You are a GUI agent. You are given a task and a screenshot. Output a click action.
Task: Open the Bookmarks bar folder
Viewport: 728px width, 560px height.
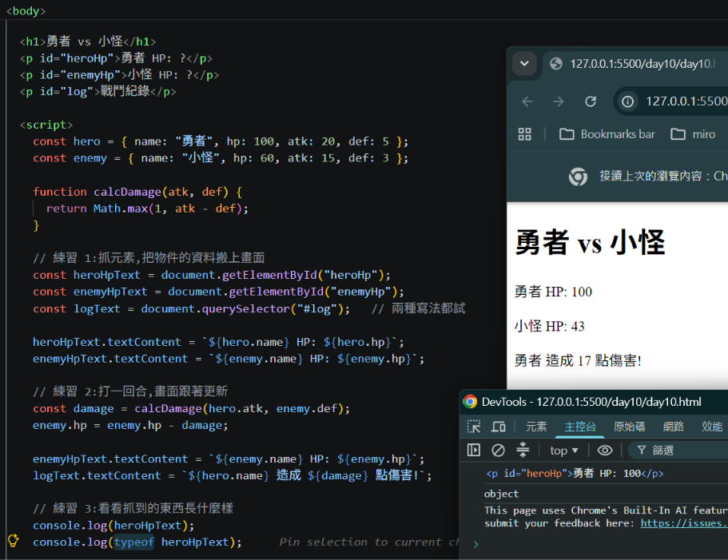coord(607,134)
